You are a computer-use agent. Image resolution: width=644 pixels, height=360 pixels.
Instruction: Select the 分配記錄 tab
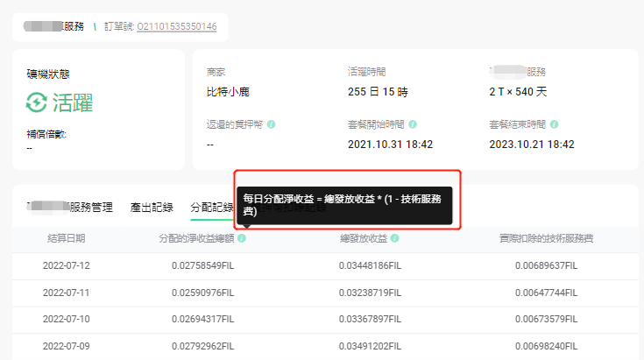(x=211, y=208)
